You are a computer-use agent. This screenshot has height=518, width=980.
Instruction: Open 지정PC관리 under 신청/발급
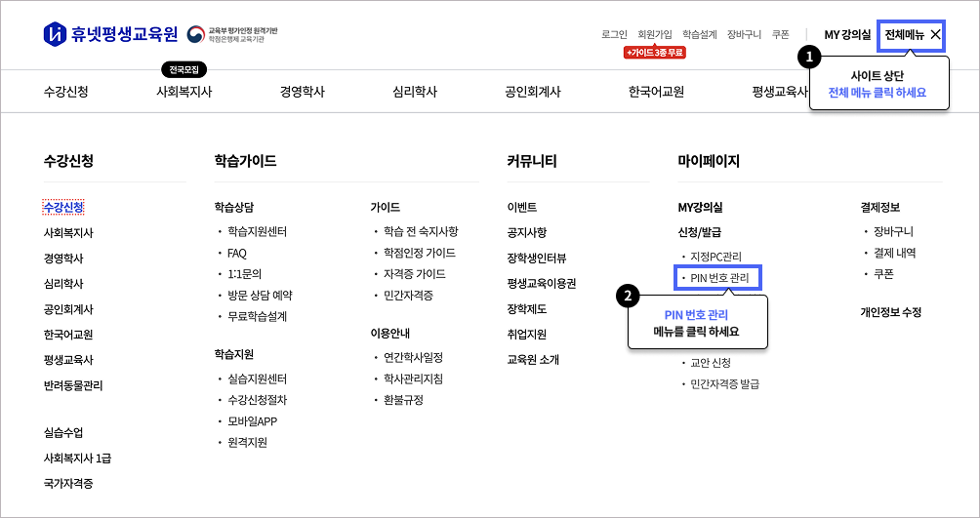coord(715,257)
